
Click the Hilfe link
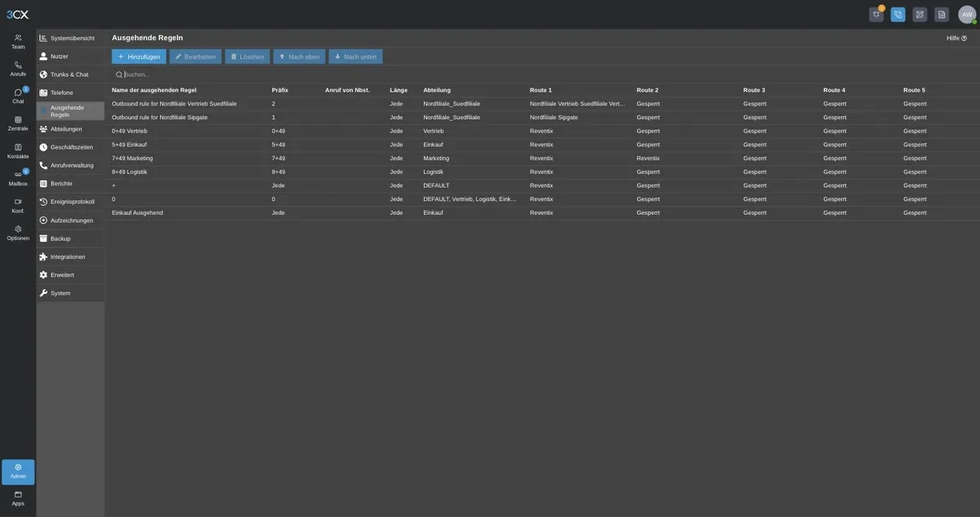point(956,38)
